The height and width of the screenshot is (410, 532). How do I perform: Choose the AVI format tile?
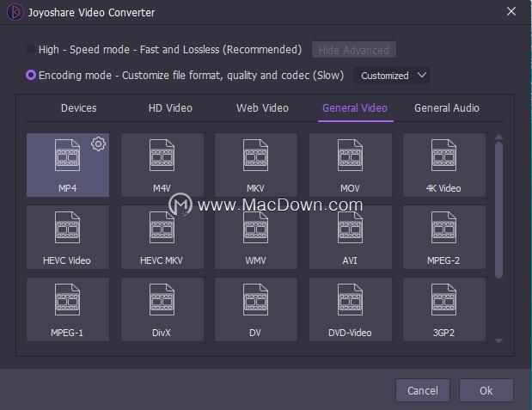[x=350, y=237]
